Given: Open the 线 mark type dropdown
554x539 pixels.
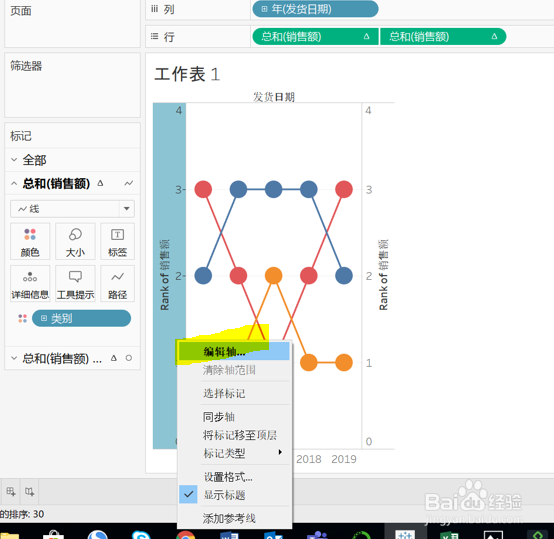Looking at the screenshot, I should [126, 209].
